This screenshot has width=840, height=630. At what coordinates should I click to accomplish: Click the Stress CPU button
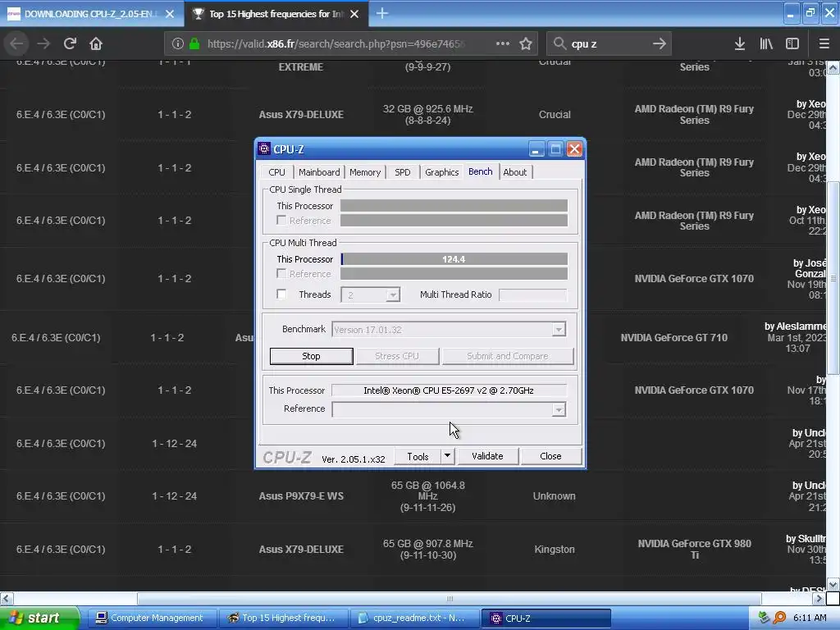397,356
